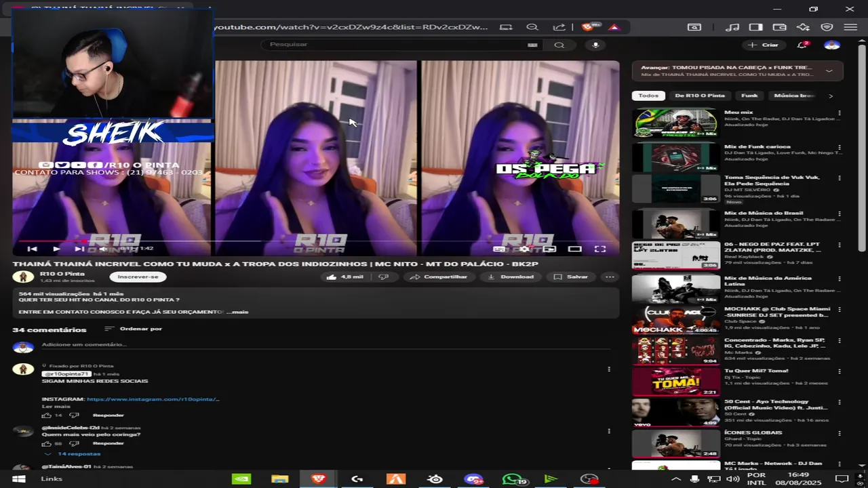
Task: Open the Meu mix thumbnail
Action: [x=675, y=123]
